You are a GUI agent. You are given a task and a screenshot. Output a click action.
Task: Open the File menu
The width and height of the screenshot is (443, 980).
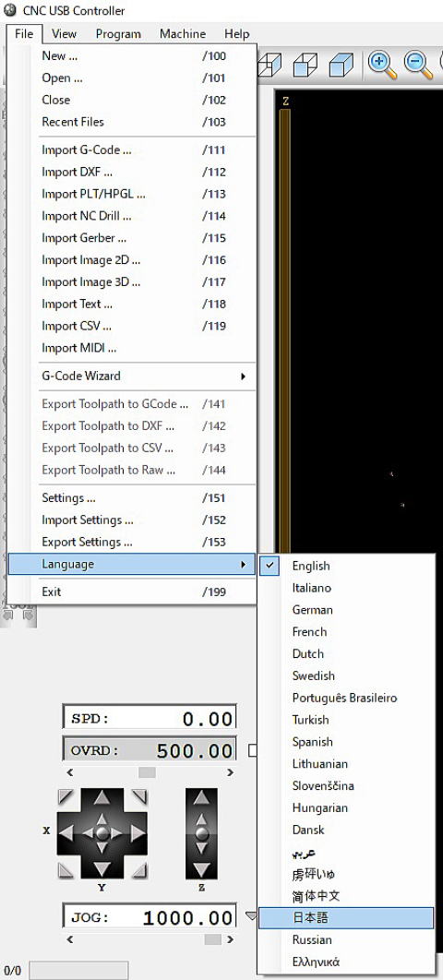click(x=24, y=34)
